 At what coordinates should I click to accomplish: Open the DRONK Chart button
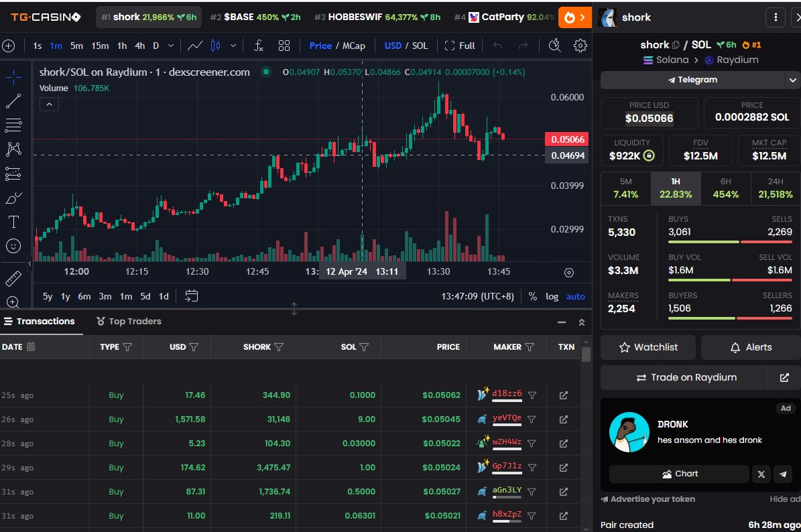tap(679, 474)
